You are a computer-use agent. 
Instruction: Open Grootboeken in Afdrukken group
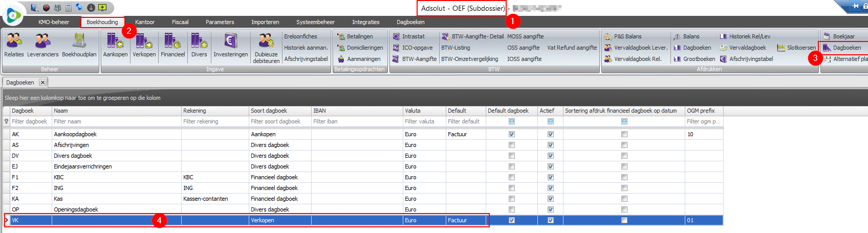click(694, 59)
